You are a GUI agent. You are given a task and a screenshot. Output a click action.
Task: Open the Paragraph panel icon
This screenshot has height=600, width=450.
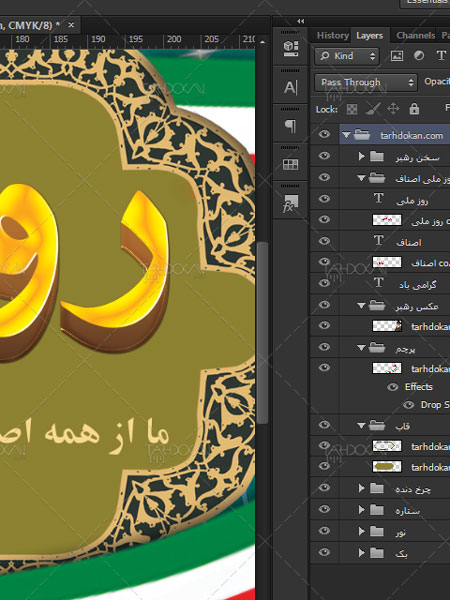coord(290,126)
